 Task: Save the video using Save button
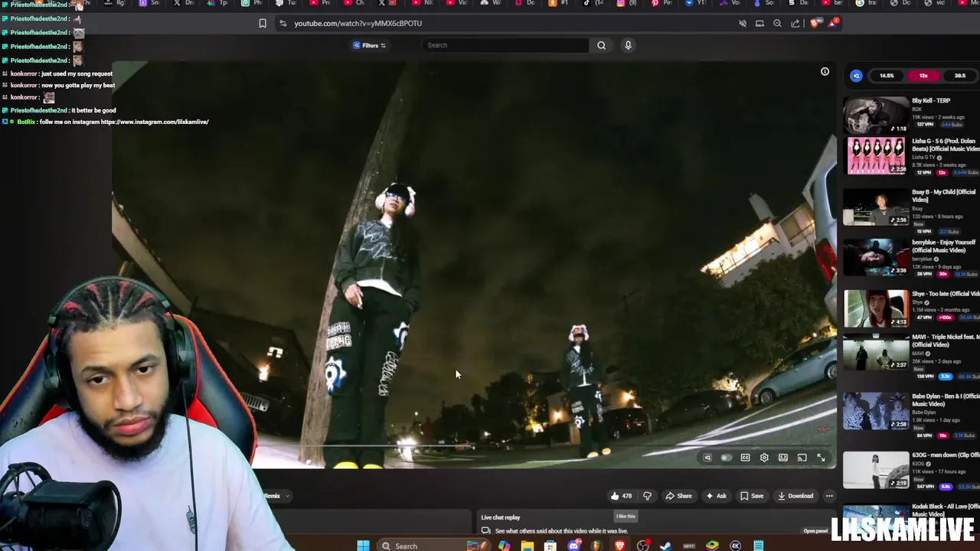[752, 496]
